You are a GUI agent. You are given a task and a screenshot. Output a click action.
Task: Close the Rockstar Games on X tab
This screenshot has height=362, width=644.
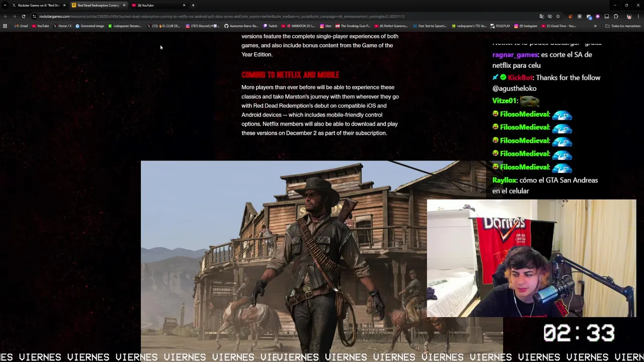click(64, 5)
